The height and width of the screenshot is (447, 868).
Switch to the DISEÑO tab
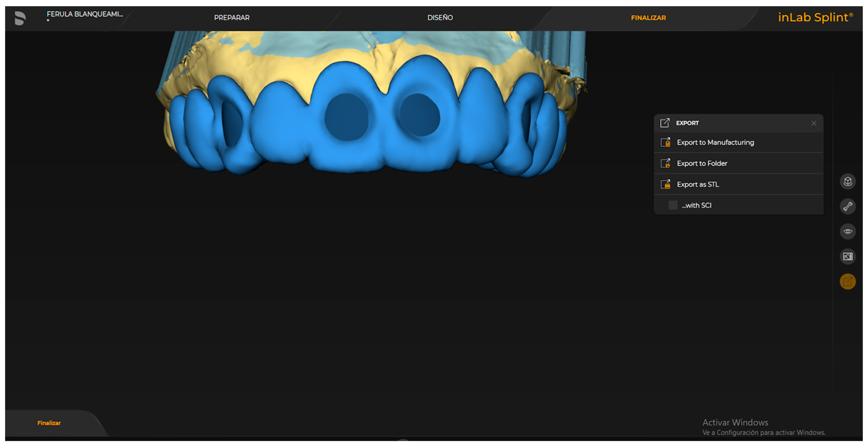coord(440,17)
